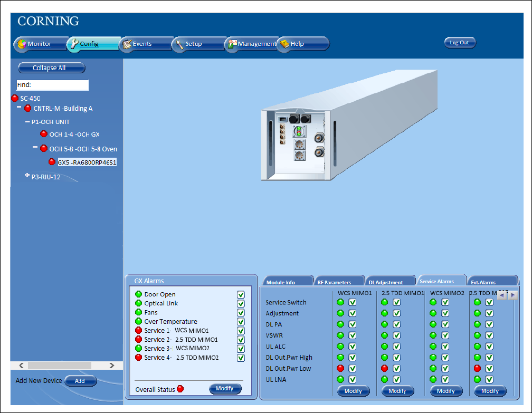This screenshot has height=413, width=532.
Task: Click Service 2 red status indicator
Action: 138,339
